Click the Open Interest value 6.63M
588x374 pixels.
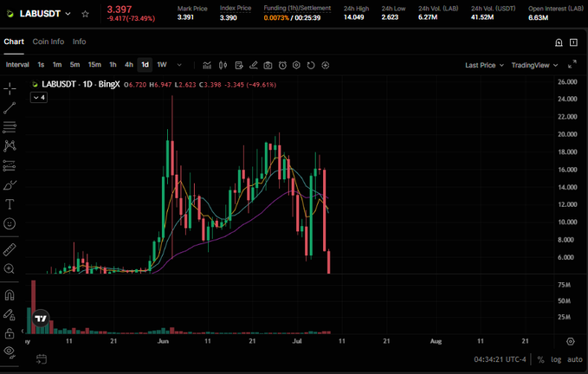(x=538, y=17)
